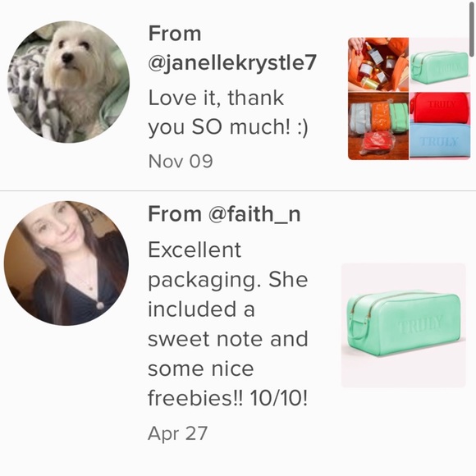Click 'From' label on janellekrystle7 review
This screenshot has height=476, width=476.
(175, 33)
